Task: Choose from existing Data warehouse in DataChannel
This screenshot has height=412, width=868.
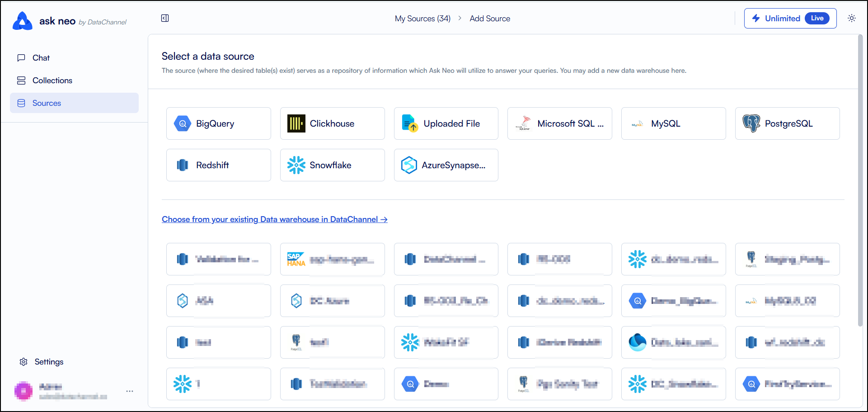Action: (x=275, y=219)
